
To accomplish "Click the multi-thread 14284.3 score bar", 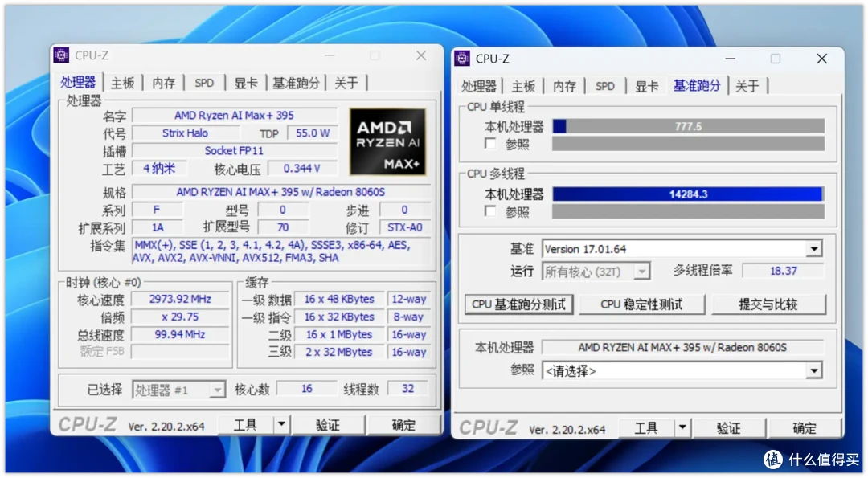I will [688, 194].
